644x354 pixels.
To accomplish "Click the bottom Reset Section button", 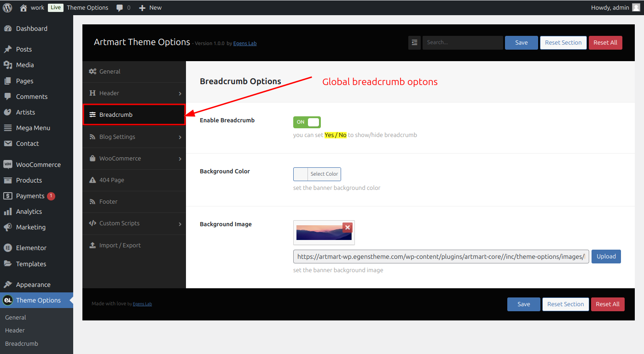I will coord(566,304).
